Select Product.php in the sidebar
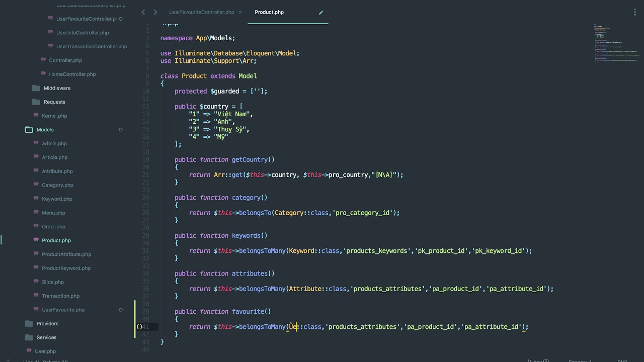The height and width of the screenshot is (362, 644). (x=56, y=240)
